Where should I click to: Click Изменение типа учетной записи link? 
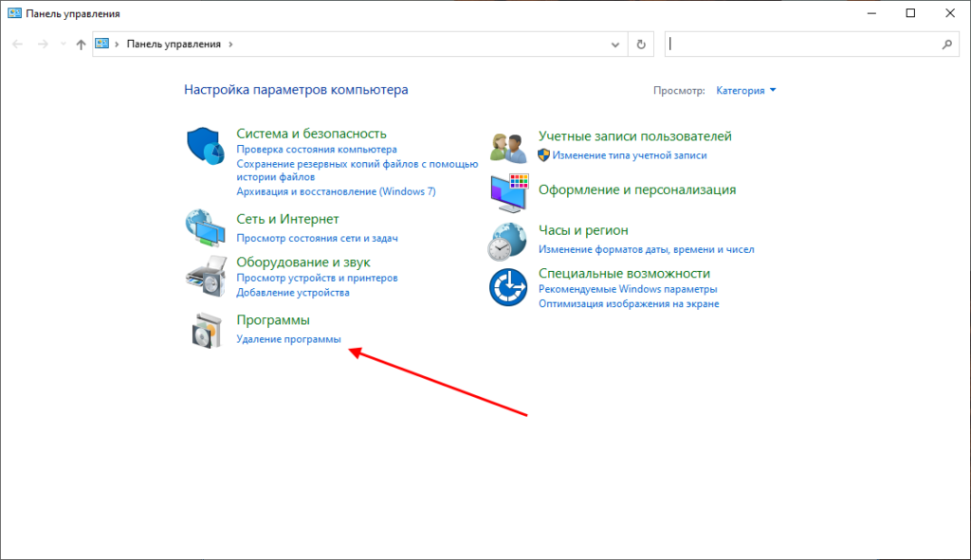click(630, 154)
